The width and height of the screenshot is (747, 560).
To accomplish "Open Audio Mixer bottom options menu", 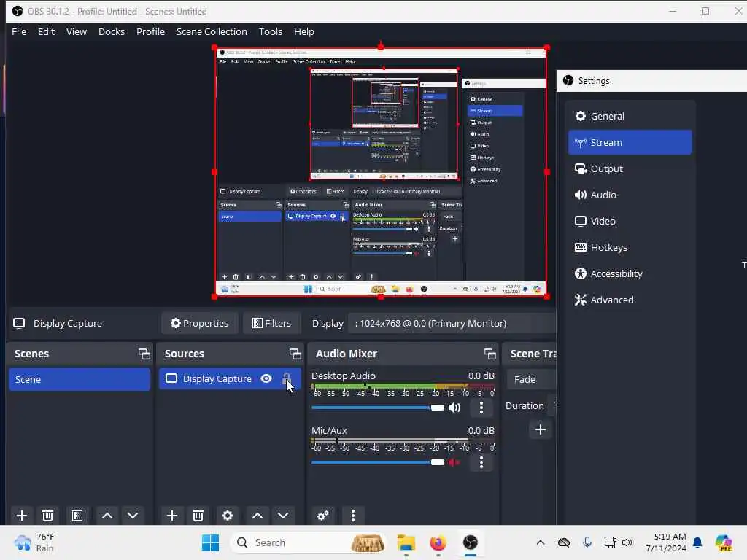I will click(x=352, y=516).
